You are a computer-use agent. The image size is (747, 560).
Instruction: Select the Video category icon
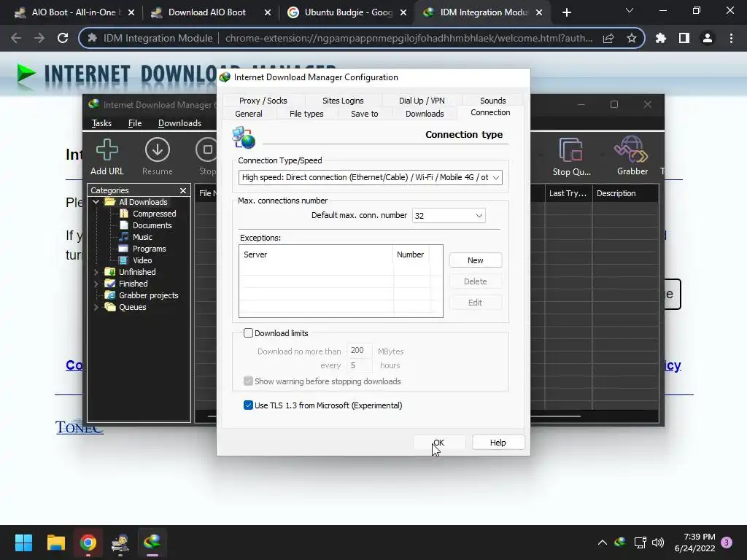(123, 260)
